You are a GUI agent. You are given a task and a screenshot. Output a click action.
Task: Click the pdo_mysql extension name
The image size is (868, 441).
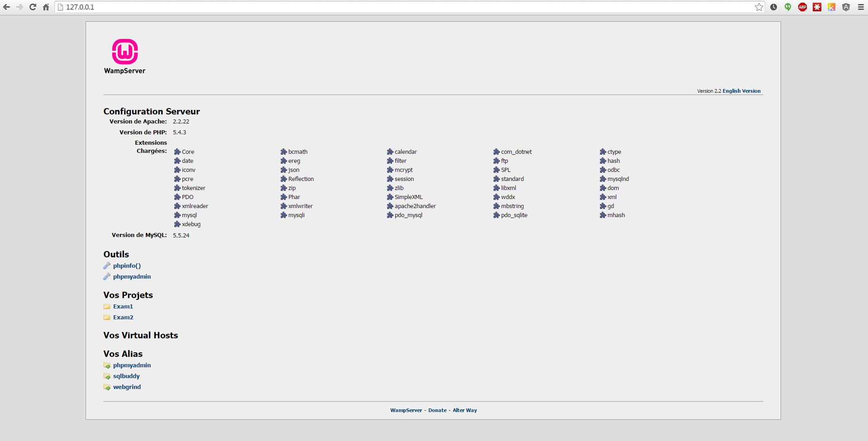coord(408,215)
